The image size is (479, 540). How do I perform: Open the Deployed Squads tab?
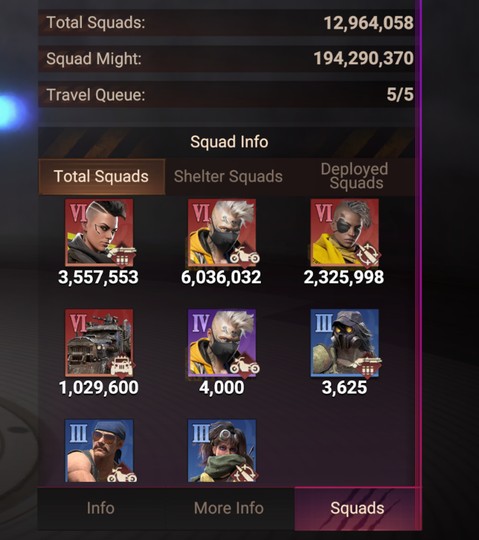(355, 177)
